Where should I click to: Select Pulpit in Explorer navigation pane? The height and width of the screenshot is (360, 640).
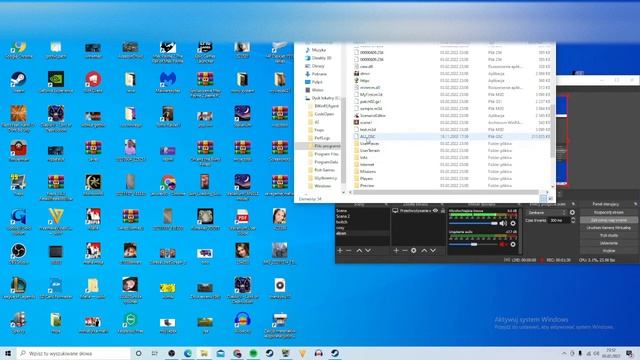click(x=317, y=82)
